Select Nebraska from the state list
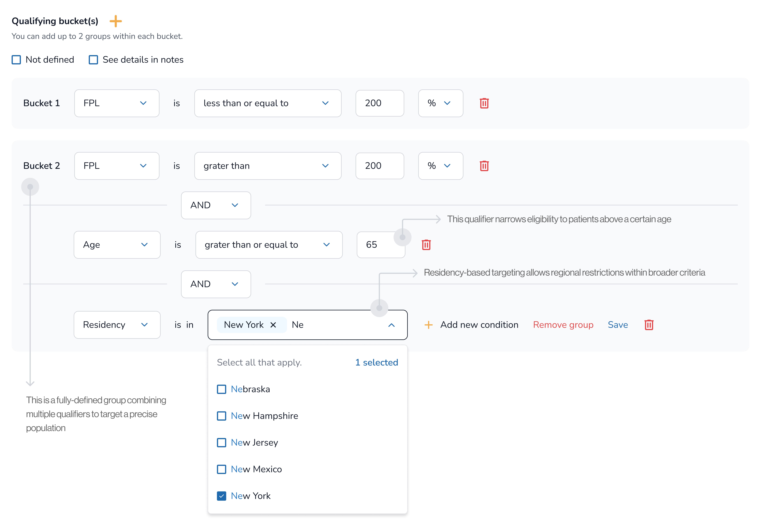 click(221, 389)
